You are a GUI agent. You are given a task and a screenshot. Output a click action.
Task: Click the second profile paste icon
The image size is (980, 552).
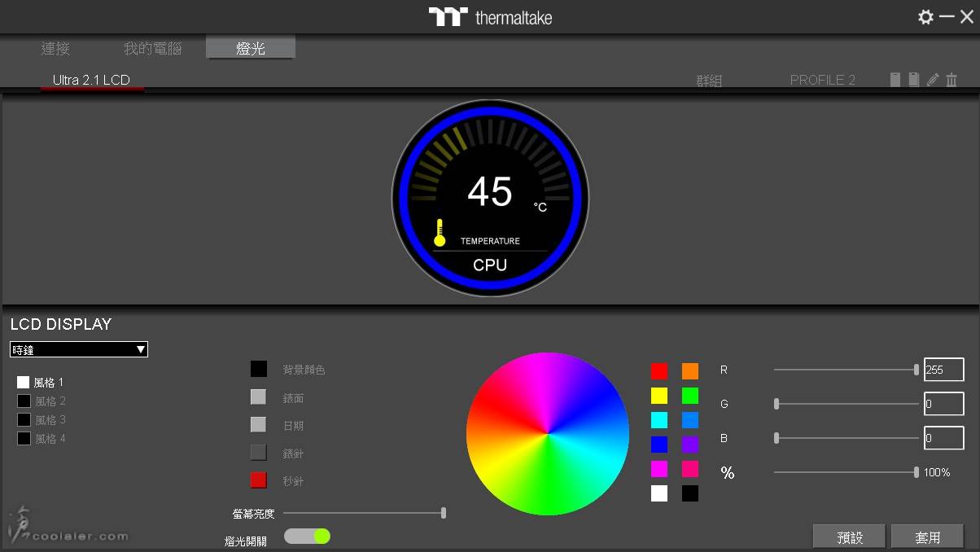914,79
